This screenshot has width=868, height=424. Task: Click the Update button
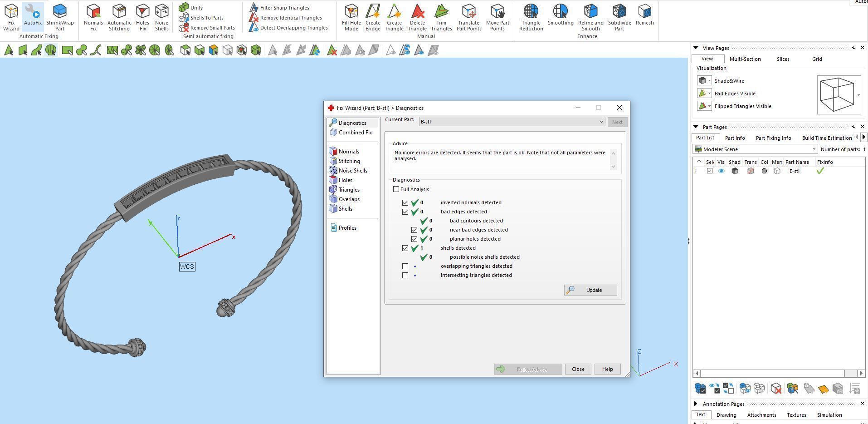coord(590,290)
